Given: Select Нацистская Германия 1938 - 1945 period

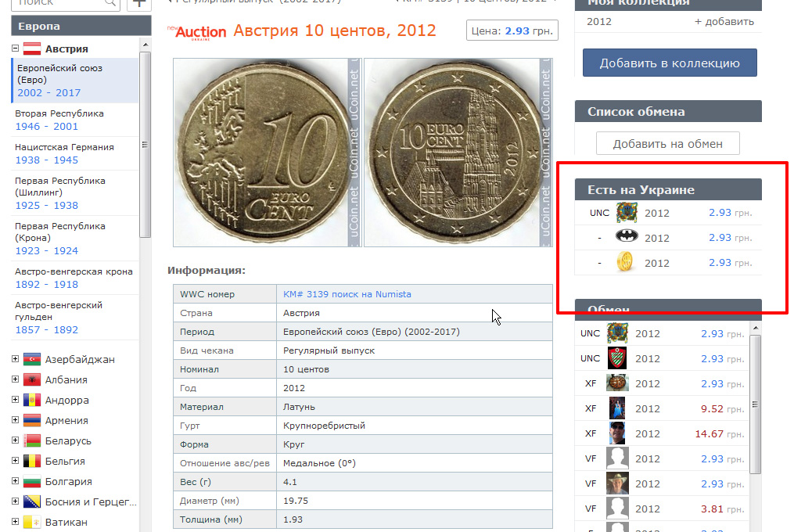Looking at the screenshot, I should [x=64, y=153].
